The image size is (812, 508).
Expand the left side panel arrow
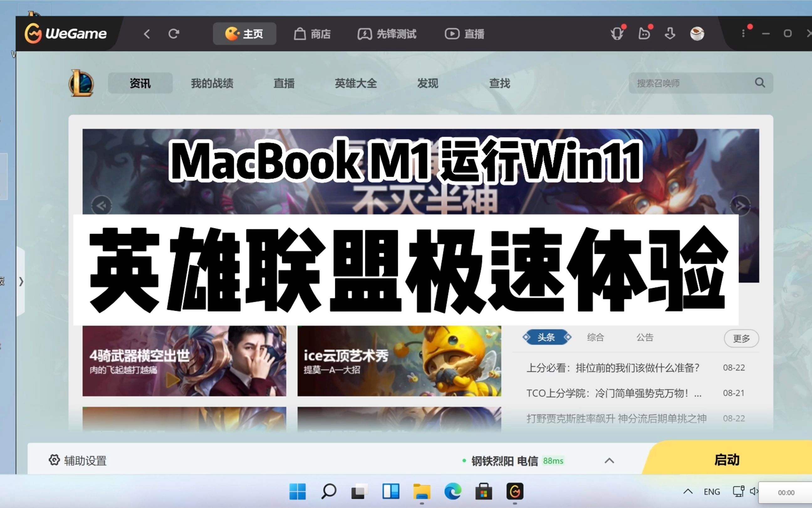(21, 282)
